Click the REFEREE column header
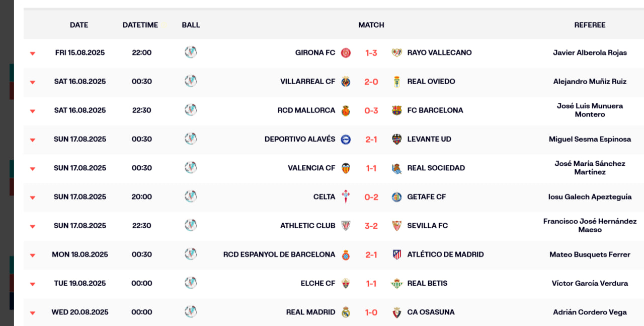The image size is (644, 326). (x=590, y=25)
